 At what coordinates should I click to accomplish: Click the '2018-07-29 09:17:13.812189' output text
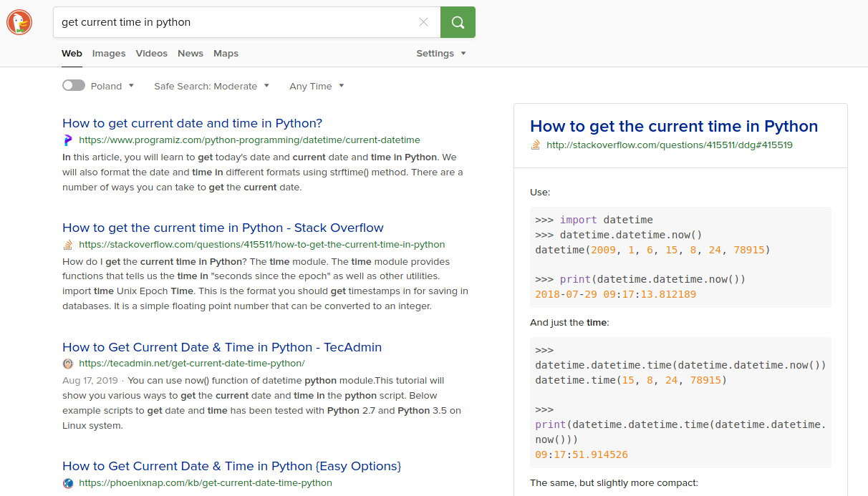pos(615,294)
